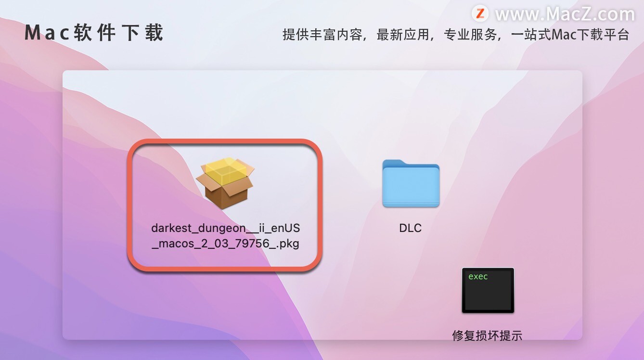644x360 pixels.
Task: Select the darkest_dungeon__ii_enUS filename line
Action: [225, 228]
